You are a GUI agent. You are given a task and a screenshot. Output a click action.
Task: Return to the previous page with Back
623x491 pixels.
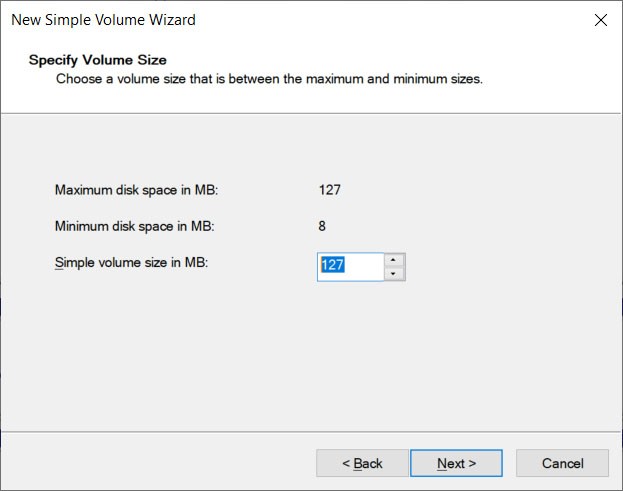[362, 463]
